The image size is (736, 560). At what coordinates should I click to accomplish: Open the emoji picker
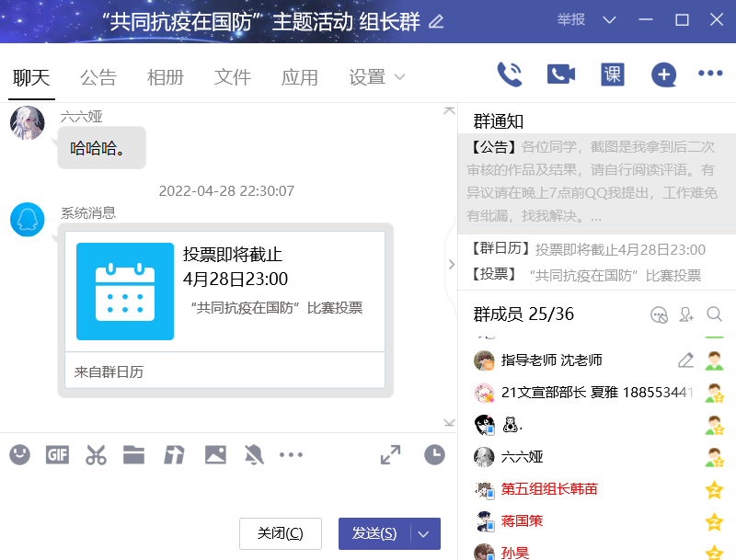(19, 453)
